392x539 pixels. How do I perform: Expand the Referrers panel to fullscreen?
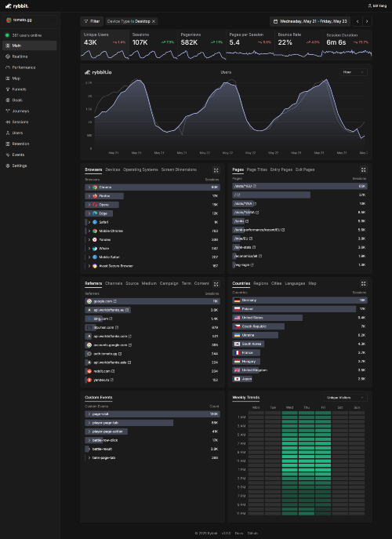coord(216,284)
